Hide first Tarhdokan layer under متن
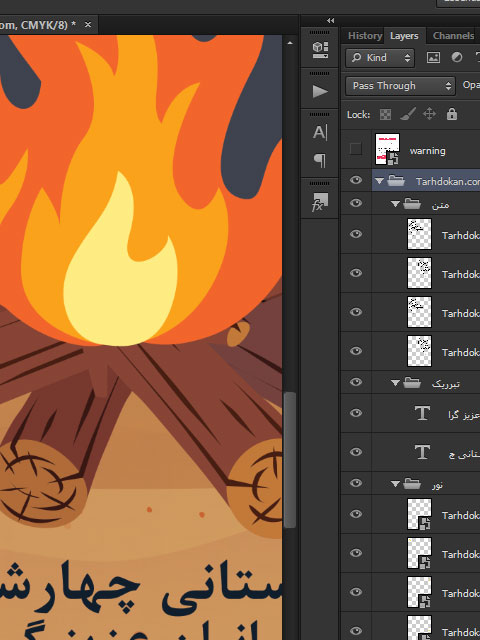This screenshot has width=480, height=640. coord(356,234)
